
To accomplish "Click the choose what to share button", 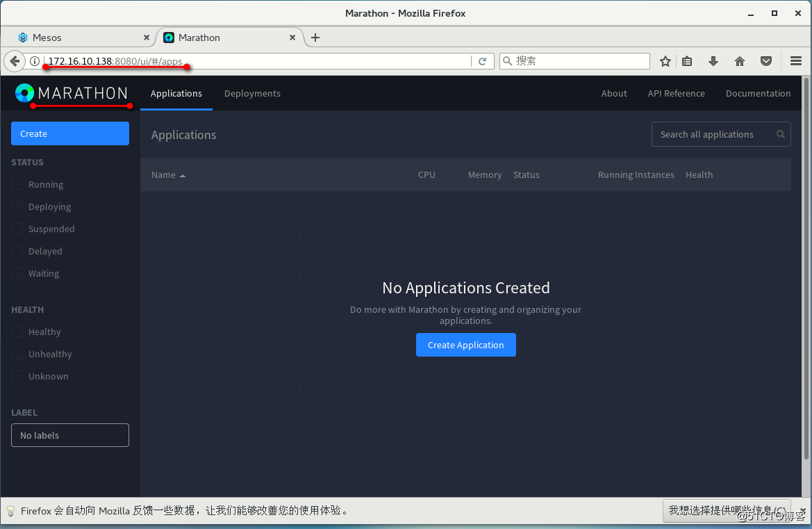I will pos(727,510).
